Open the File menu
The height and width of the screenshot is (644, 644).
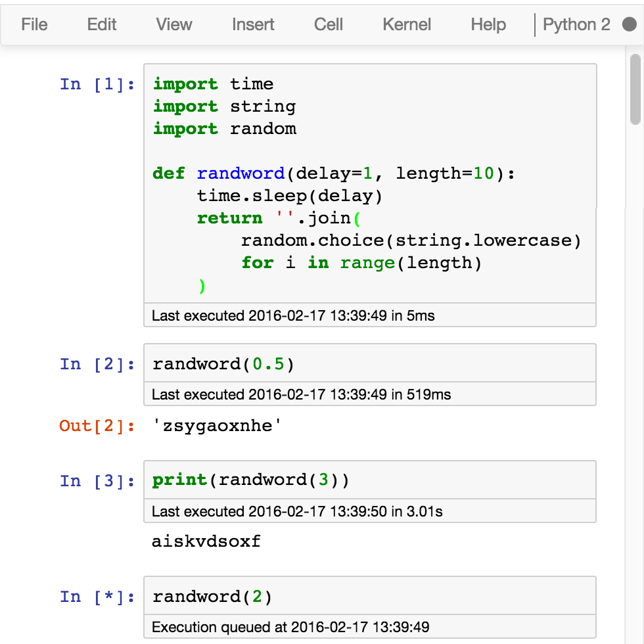tap(34, 24)
